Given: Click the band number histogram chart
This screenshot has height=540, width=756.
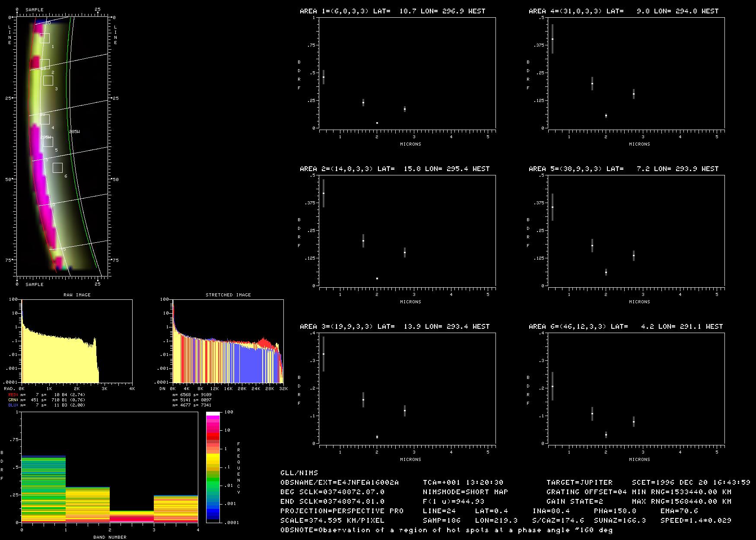Looking at the screenshot, I should pyautogui.click(x=110, y=467).
